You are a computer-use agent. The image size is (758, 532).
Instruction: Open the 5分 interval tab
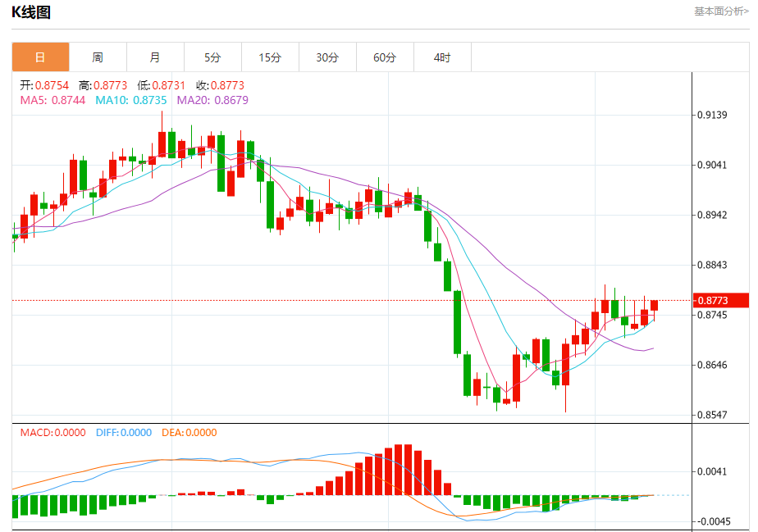click(212, 57)
